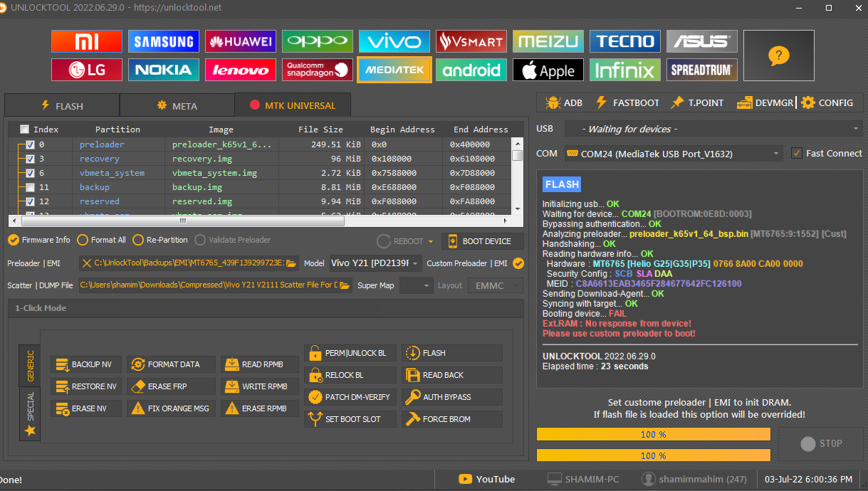This screenshot has width=868, height=491.
Task: Check the backup partition checkbox
Action: pyautogui.click(x=30, y=187)
